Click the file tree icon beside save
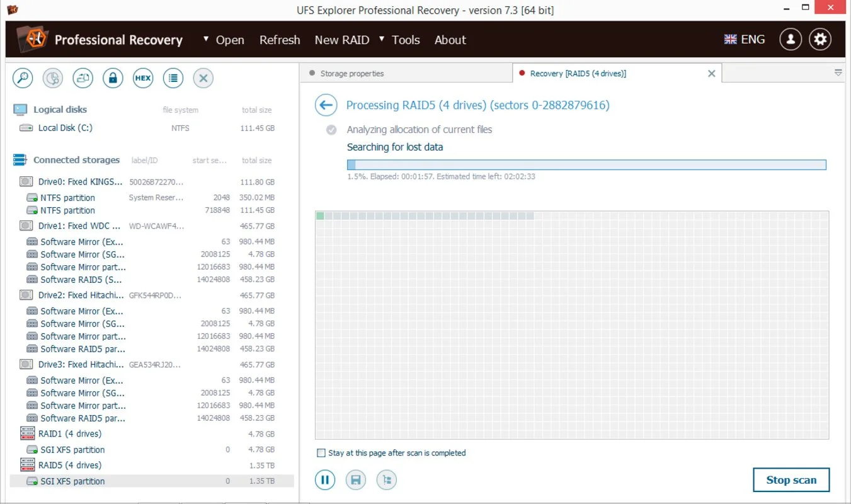The height and width of the screenshot is (504, 851). tap(387, 480)
